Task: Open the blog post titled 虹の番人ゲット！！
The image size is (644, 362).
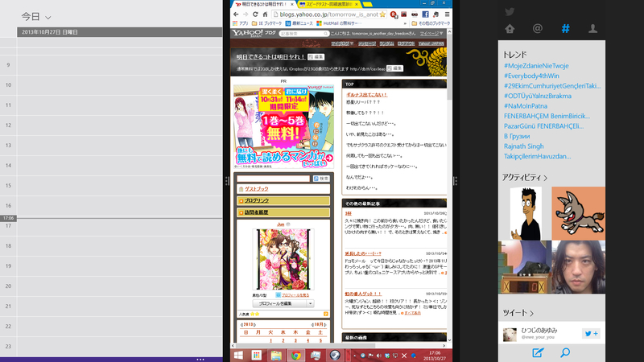Action: coord(363,294)
